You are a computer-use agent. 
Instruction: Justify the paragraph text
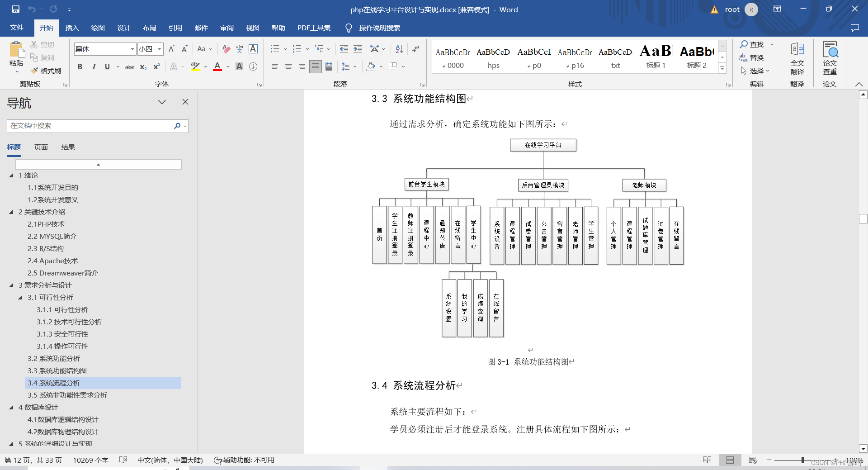[316, 67]
